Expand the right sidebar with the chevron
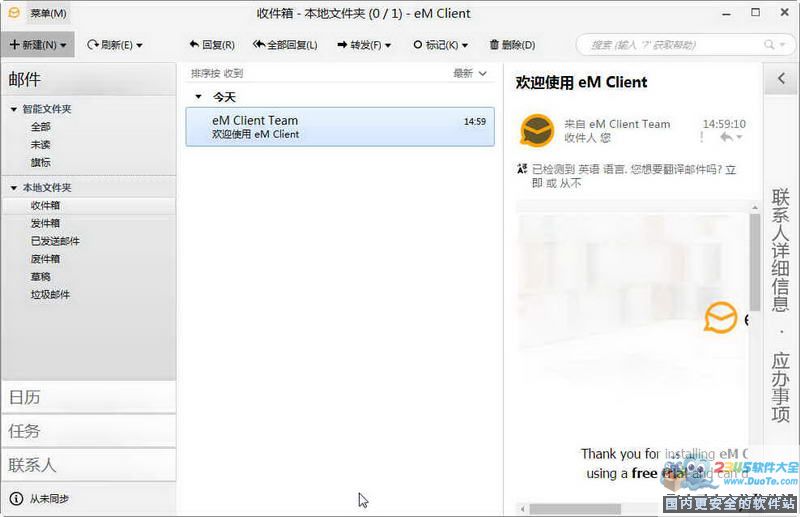The image size is (800, 517). pyautogui.click(x=781, y=79)
